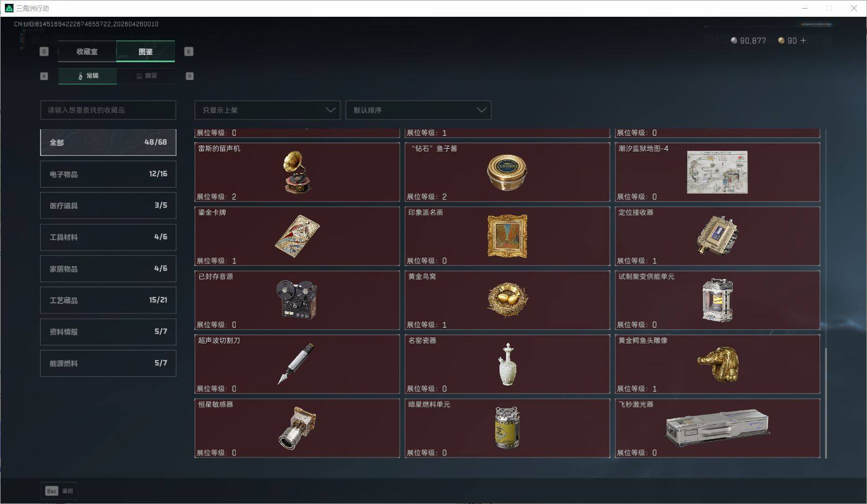This screenshot has height=504, width=867.
Task: Select the gramophone item 雷斯的留声机
Action: 297,172
